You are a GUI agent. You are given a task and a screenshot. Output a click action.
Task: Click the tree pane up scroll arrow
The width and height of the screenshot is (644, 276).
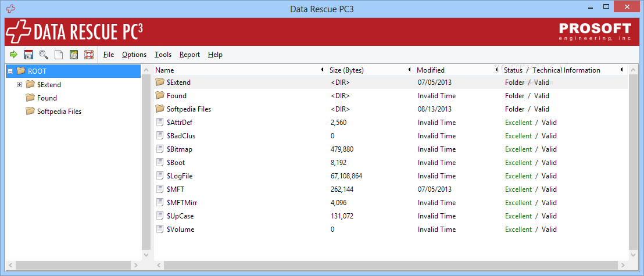tap(146, 71)
